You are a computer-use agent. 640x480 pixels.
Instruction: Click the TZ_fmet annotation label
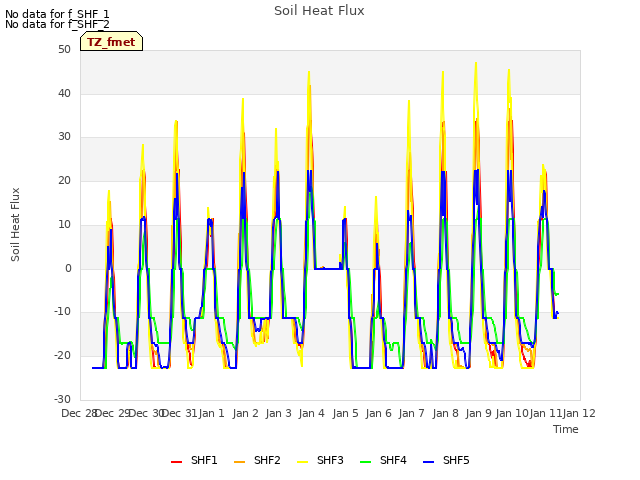(111, 42)
